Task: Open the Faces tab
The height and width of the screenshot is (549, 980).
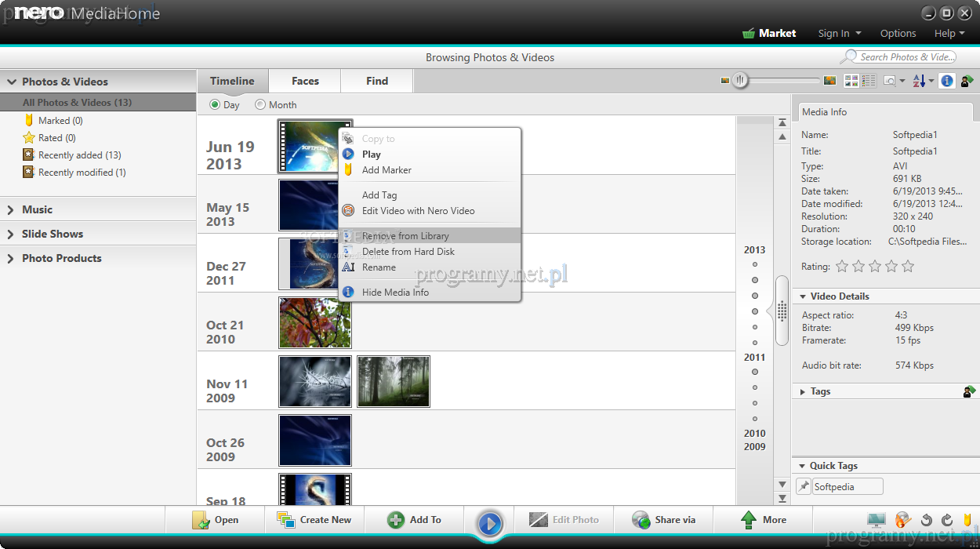Action: click(305, 81)
